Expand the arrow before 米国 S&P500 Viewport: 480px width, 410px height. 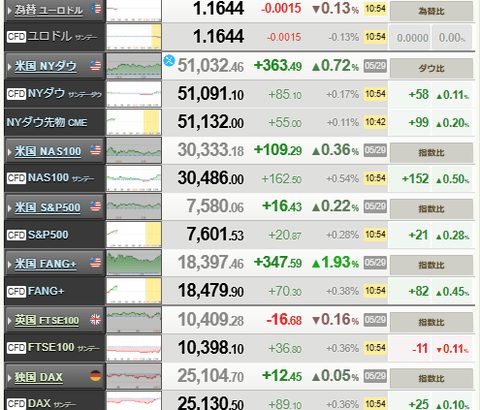point(9,208)
